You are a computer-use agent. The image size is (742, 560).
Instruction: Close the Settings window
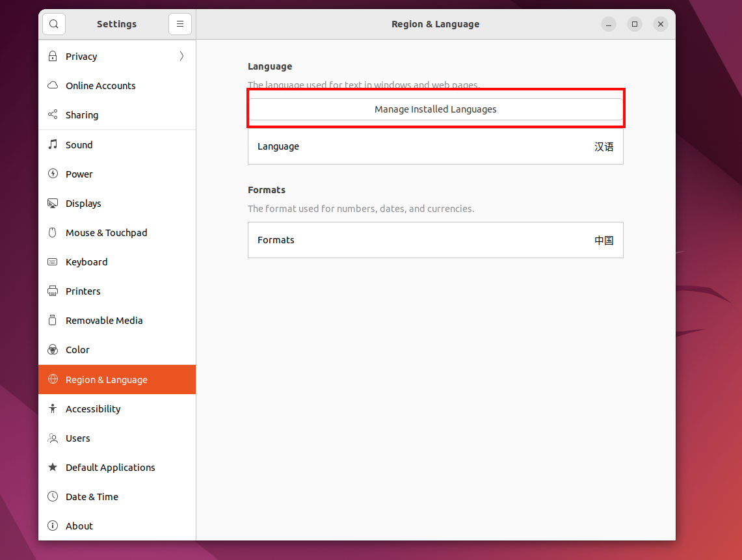(x=661, y=24)
